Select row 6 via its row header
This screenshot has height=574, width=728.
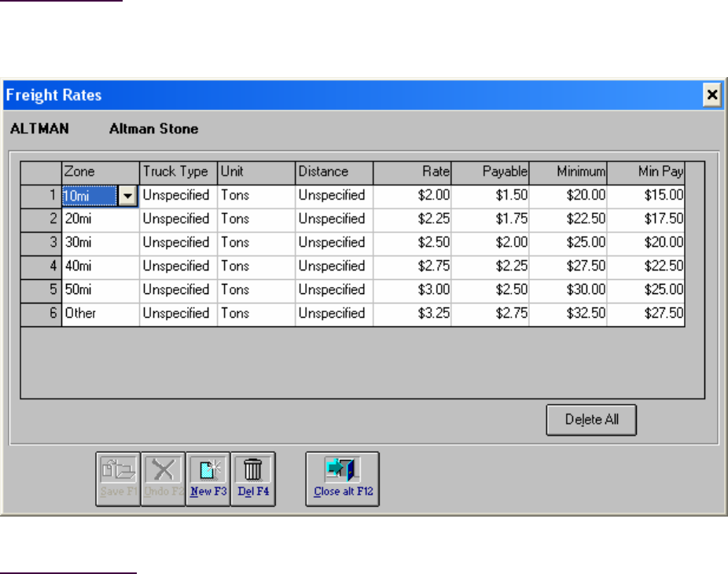(x=41, y=313)
